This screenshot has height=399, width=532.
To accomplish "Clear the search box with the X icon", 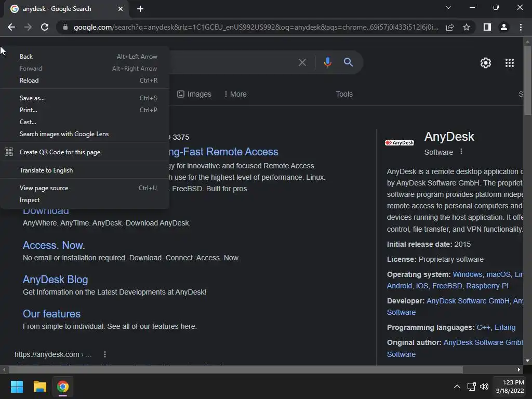I will point(302,62).
